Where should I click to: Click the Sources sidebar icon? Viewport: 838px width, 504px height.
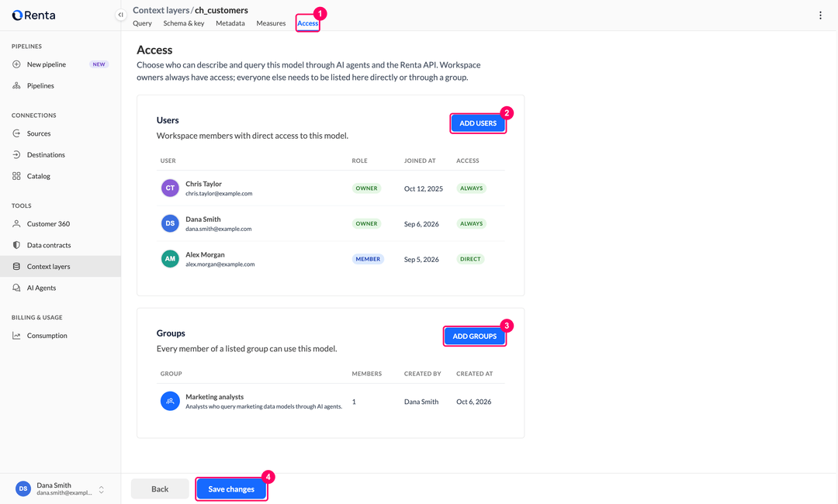[x=16, y=133]
